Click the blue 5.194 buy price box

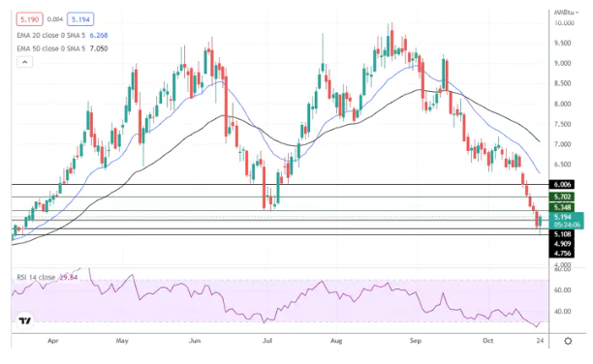point(80,19)
